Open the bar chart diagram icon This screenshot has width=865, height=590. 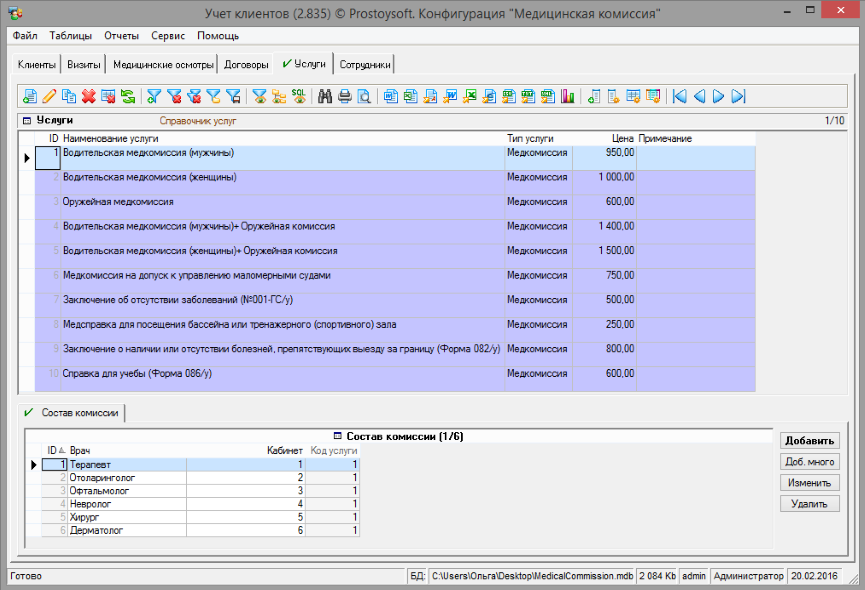point(567,97)
